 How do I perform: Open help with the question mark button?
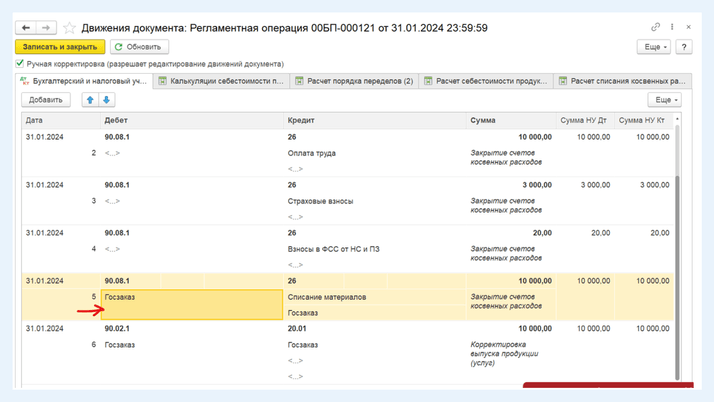tap(684, 47)
